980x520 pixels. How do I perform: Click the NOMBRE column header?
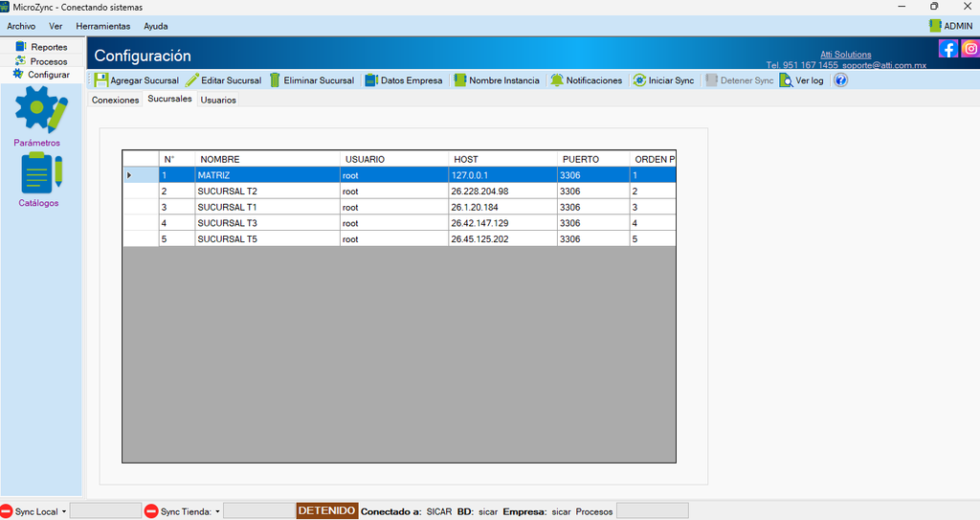pyautogui.click(x=268, y=159)
